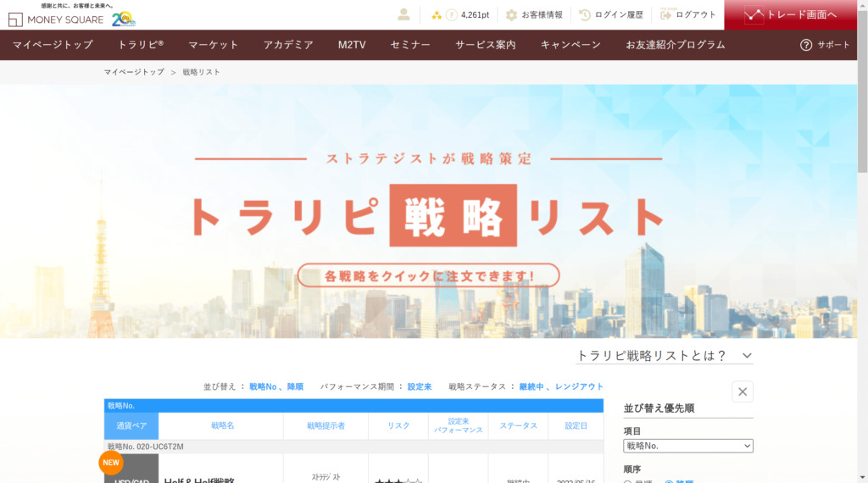The height and width of the screenshot is (483, 868).
Task: Open the user profile avatar icon
Action: point(403,15)
